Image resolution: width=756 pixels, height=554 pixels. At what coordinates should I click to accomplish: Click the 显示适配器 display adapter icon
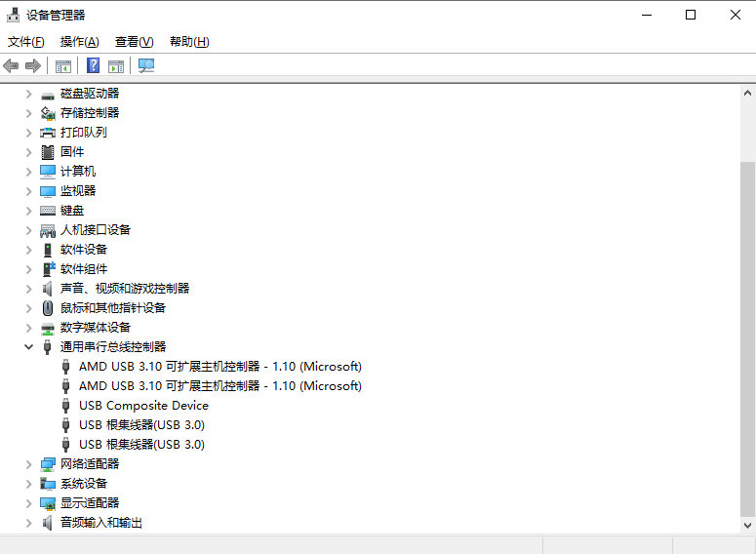pos(48,503)
